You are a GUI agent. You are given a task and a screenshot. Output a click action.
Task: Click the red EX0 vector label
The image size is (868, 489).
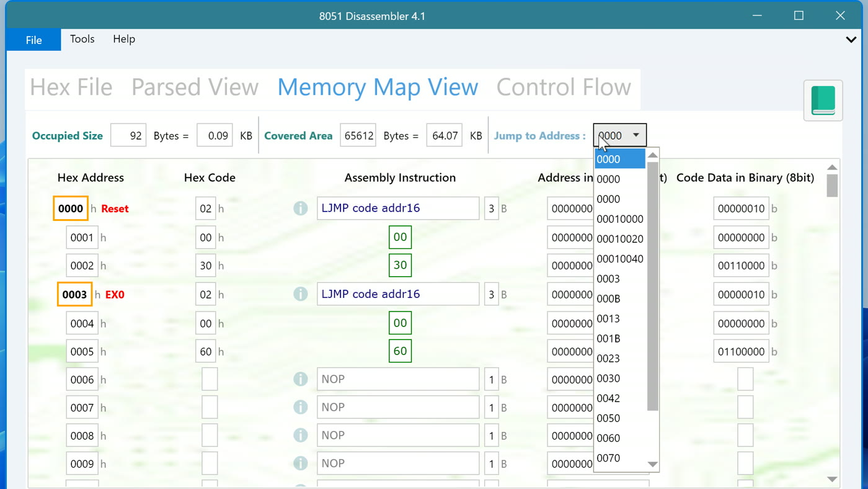[x=115, y=294]
